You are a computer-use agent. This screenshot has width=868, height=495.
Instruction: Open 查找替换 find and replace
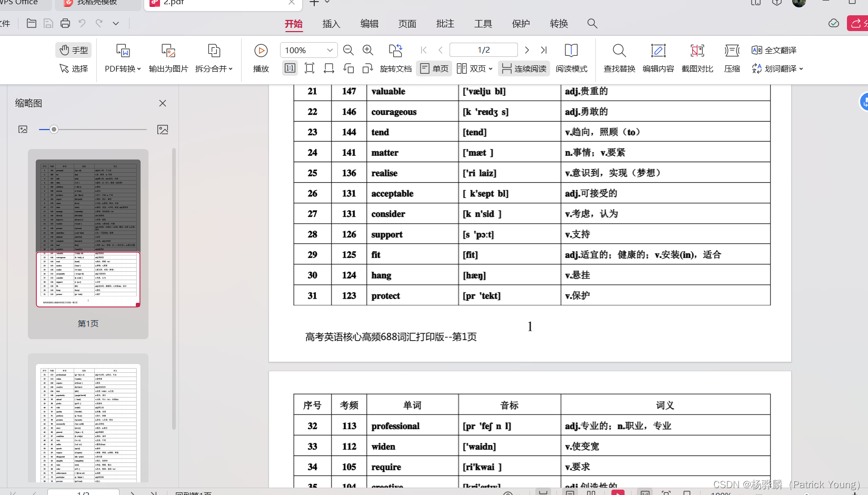click(620, 58)
